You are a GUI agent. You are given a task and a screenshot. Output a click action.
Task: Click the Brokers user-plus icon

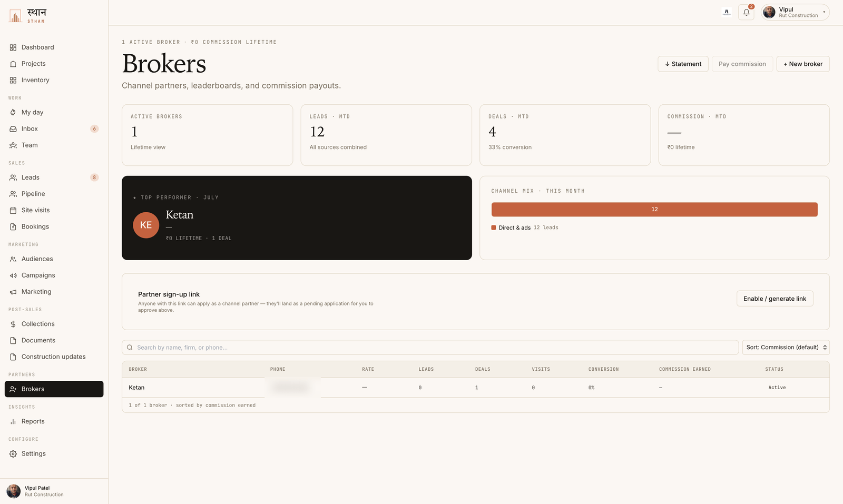[x=13, y=389]
